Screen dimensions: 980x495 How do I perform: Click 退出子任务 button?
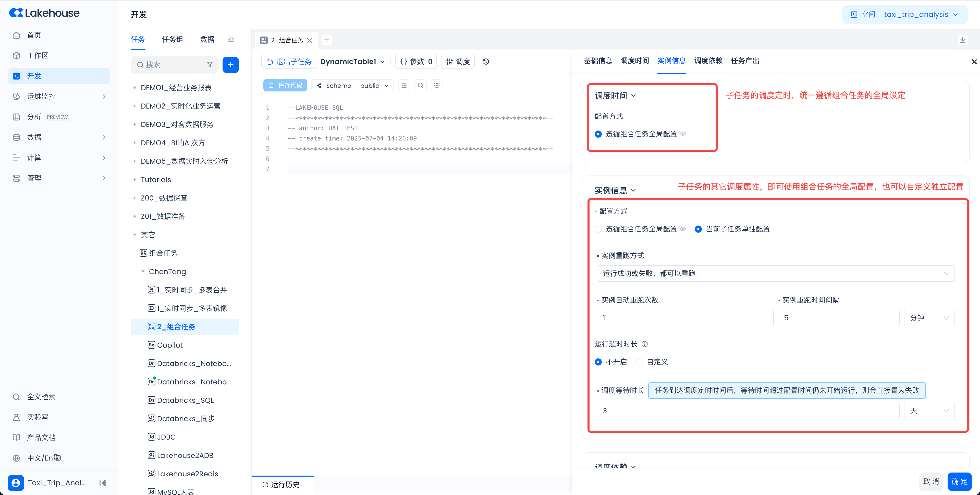click(289, 62)
